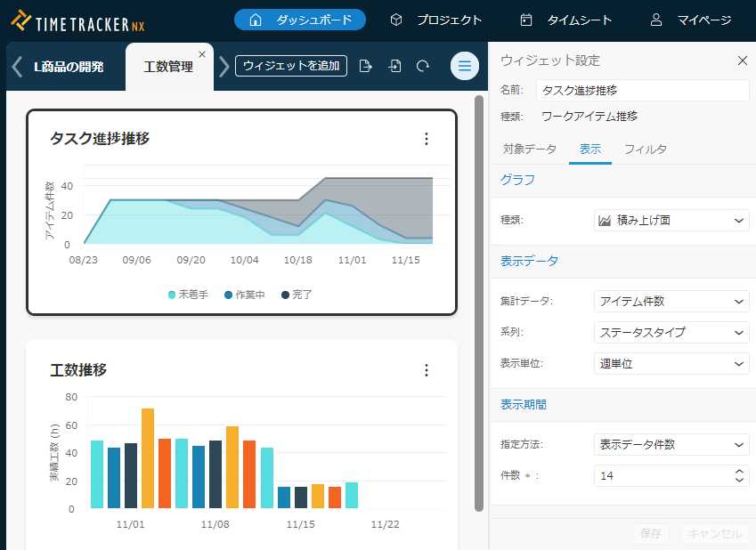
Task: Click the refresh dashboard icon
Action: pyautogui.click(x=423, y=66)
